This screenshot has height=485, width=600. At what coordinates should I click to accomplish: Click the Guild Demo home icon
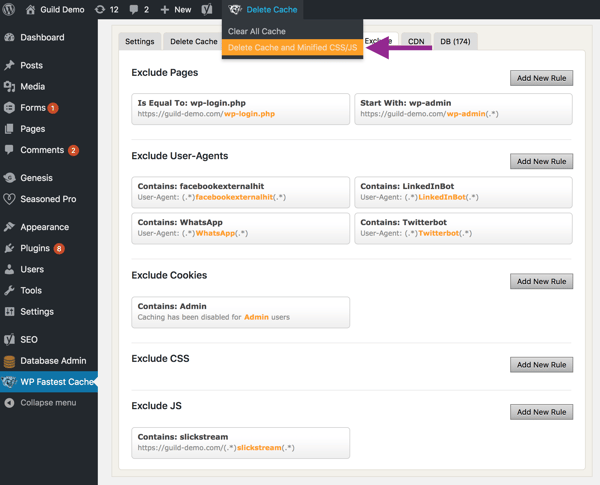pos(30,10)
